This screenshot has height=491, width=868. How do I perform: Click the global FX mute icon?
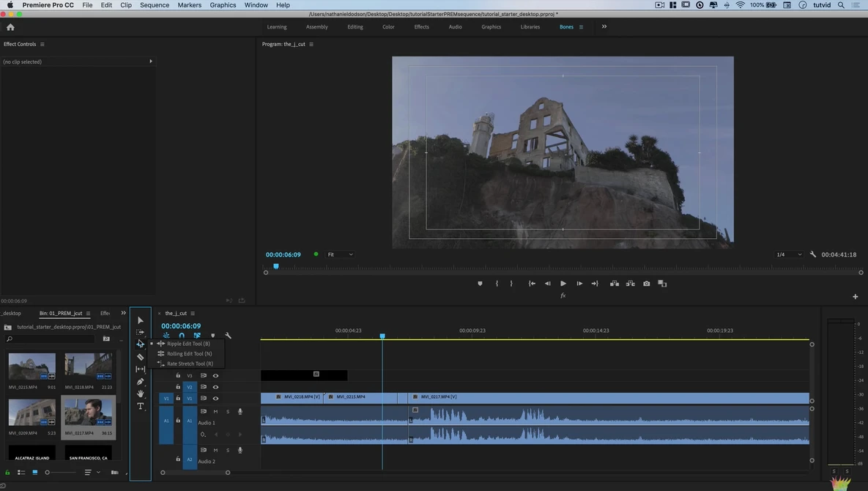563,295
